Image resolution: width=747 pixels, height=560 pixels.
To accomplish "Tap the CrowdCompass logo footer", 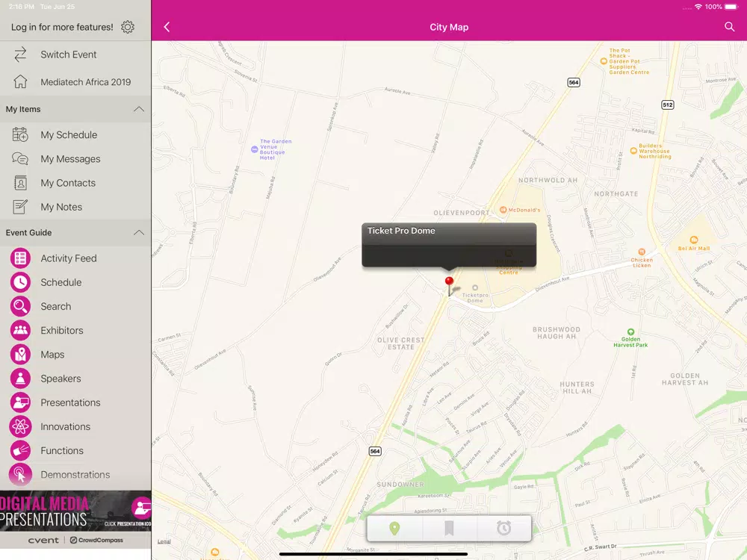I will [96, 540].
